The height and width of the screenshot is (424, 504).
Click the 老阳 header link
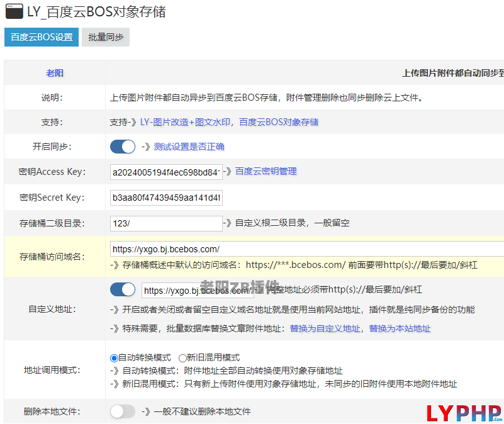pyautogui.click(x=55, y=73)
